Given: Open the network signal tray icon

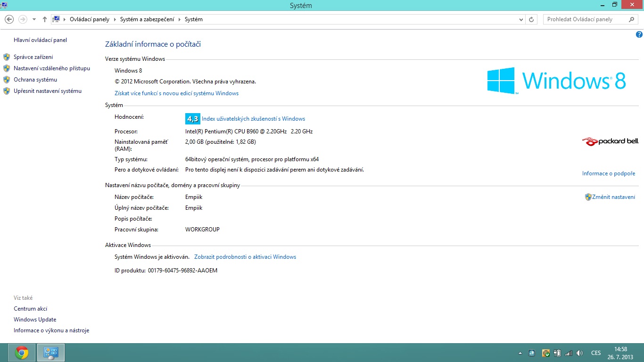Looking at the screenshot, I should (x=569, y=353).
